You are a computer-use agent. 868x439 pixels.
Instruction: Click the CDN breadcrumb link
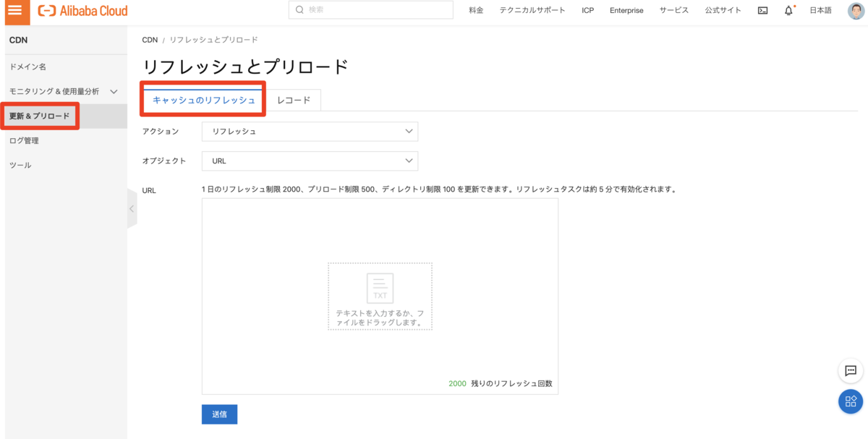point(150,40)
